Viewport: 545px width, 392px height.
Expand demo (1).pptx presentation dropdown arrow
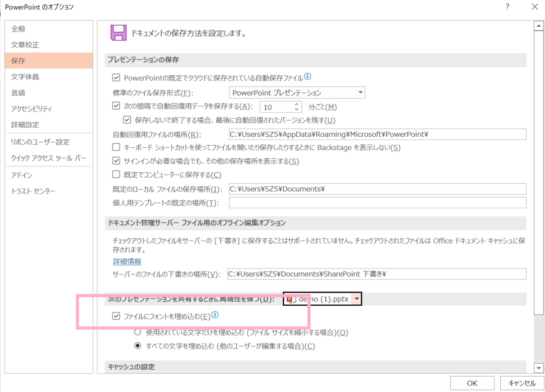pyautogui.click(x=356, y=299)
